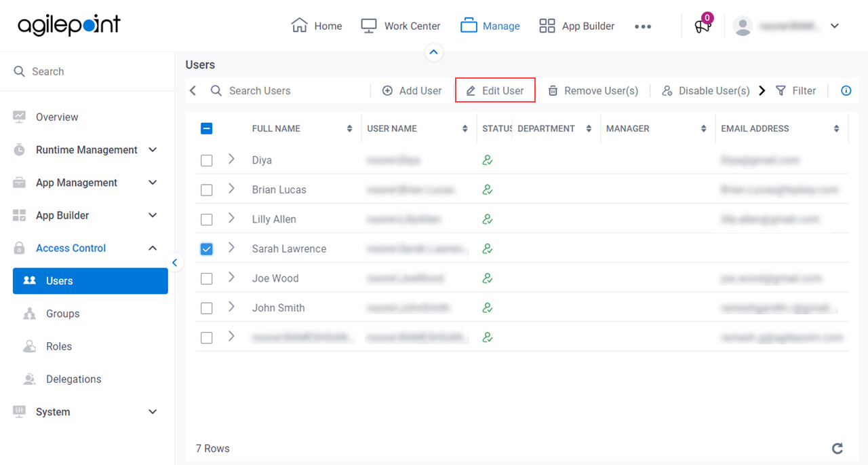Screen dimensions: 868x465
Task: Select Users in Access Control menu
Action: [x=90, y=281]
